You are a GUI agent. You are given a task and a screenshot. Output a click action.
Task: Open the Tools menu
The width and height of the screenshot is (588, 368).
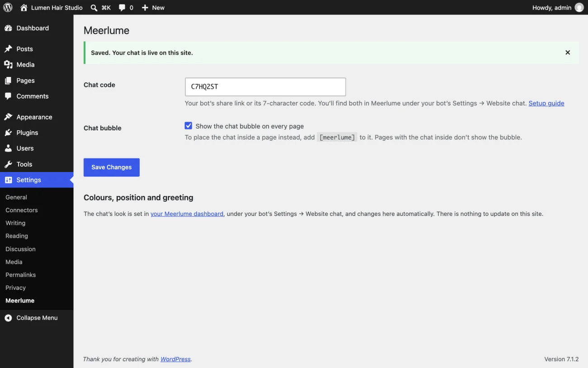[x=37, y=164]
